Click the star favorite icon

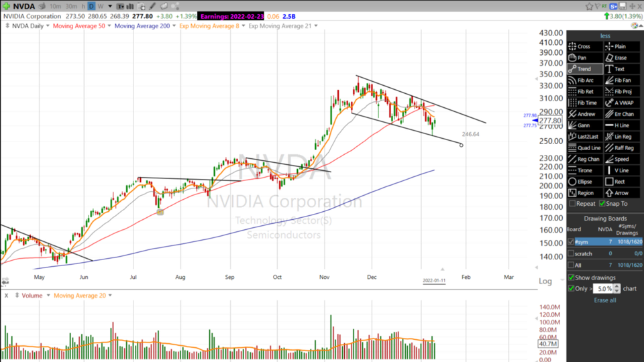[x=590, y=6]
